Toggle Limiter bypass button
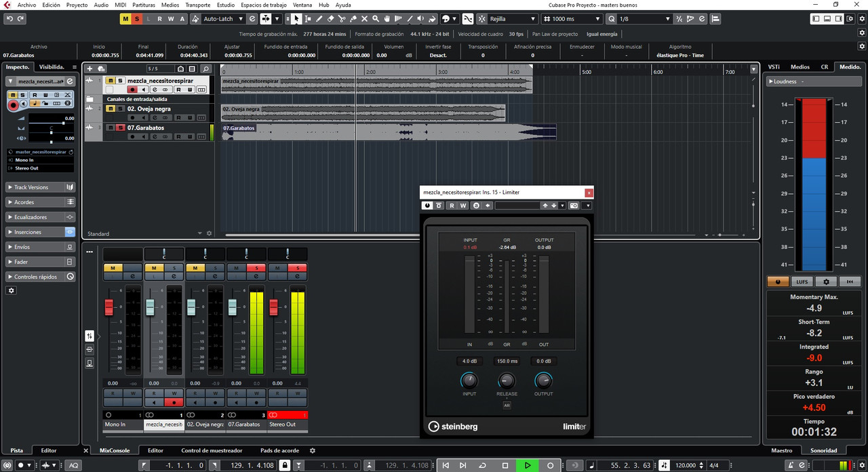Screen dimensions: 868x472 (439, 205)
